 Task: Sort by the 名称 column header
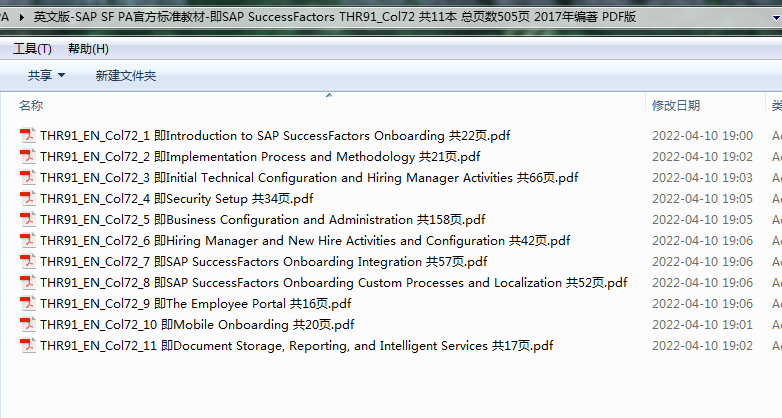pyautogui.click(x=31, y=105)
